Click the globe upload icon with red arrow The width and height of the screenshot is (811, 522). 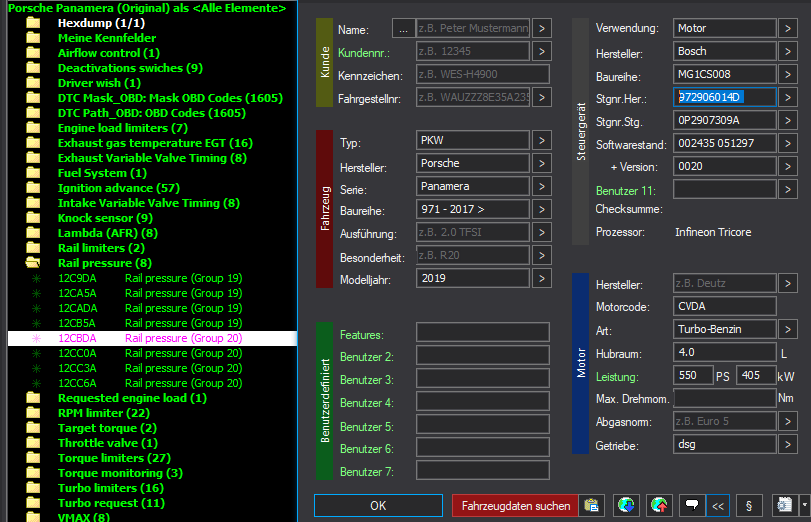click(658, 506)
